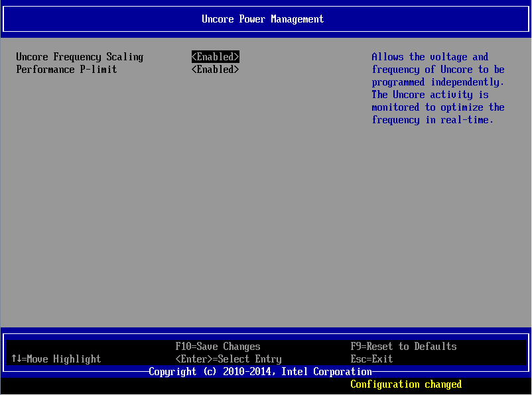Screen dimensions: 532x395
Task: Click the Configuration changed status message
Action: click(x=405, y=384)
